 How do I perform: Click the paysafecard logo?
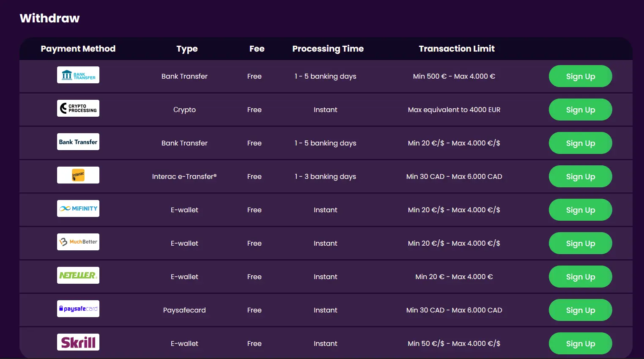78,309
